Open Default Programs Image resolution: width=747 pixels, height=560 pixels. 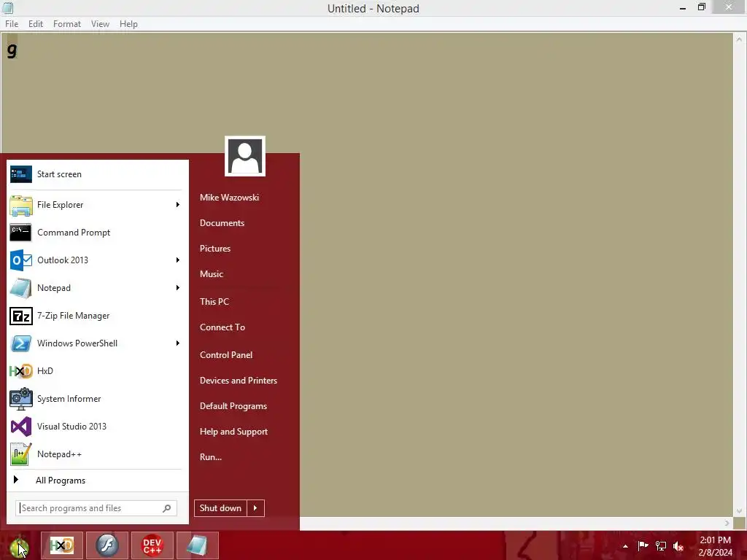pyautogui.click(x=233, y=406)
